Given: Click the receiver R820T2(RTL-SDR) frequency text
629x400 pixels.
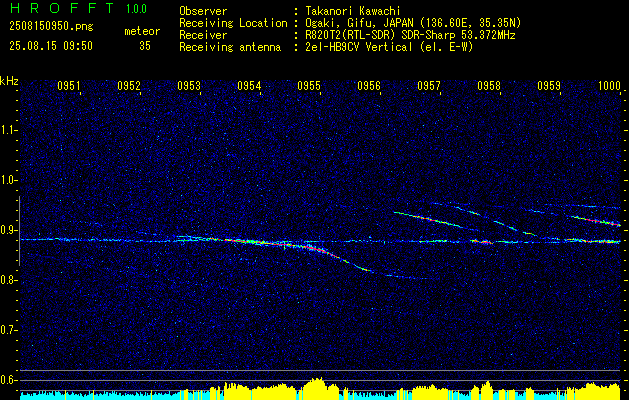Looking at the screenshot, I should (410, 35).
